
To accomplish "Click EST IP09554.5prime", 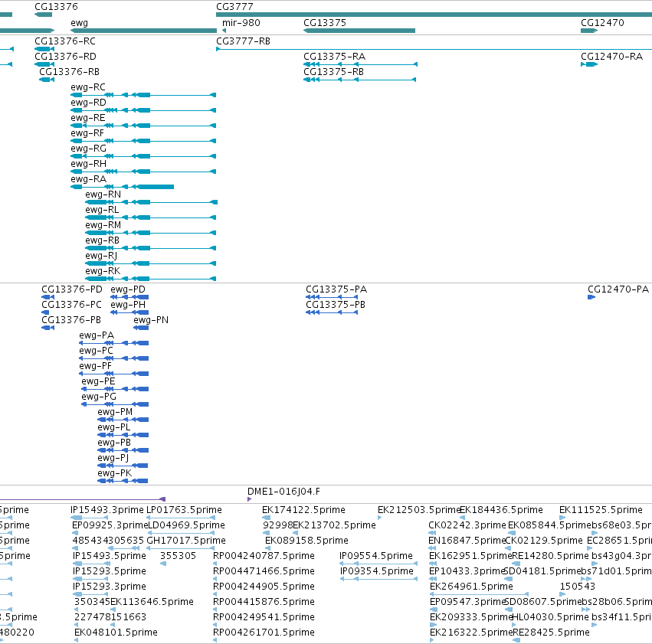I will pos(378,564).
